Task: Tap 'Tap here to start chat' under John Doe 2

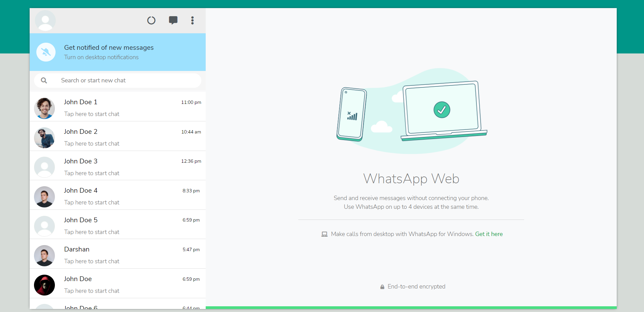Action: pos(92,144)
